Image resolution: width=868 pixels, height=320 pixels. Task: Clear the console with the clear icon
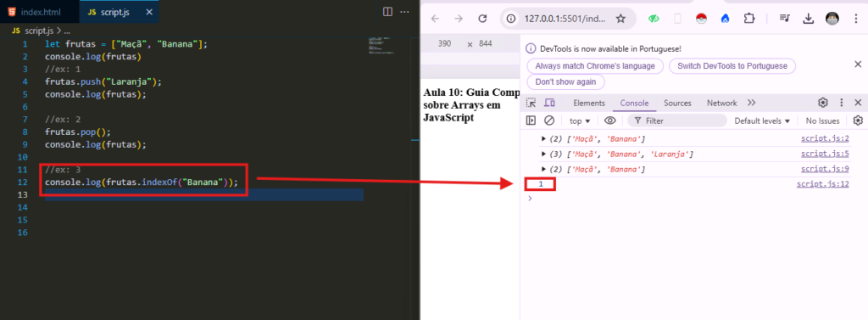click(549, 121)
